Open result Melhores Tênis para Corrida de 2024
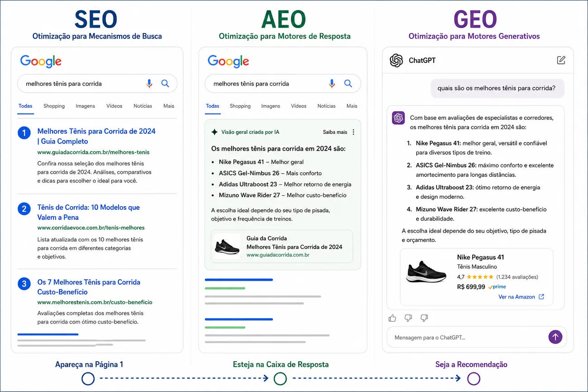 tap(96, 136)
